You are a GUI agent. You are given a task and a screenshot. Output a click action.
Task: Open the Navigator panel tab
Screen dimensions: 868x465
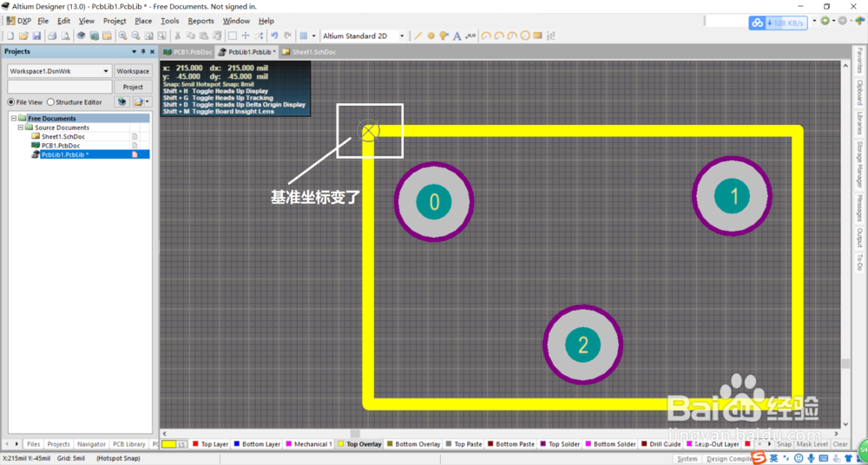[x=91, y=444]
